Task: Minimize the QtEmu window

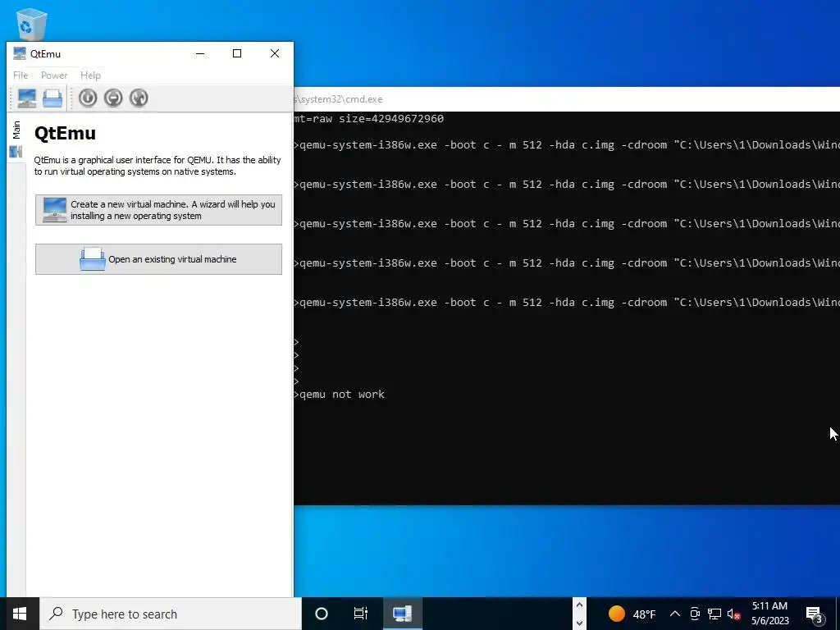Action: pos(200,53)
